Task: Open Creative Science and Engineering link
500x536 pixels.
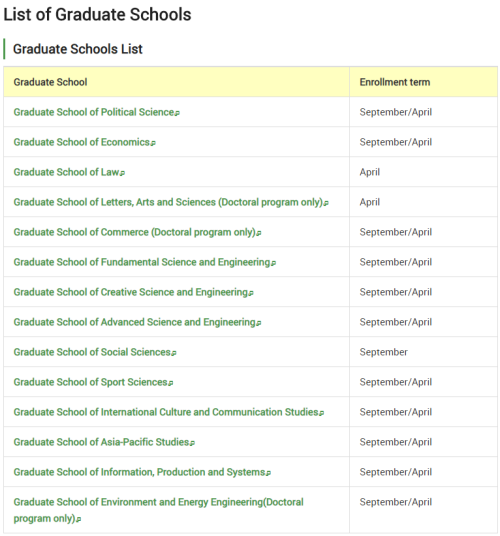Action: tap(133, 292)
